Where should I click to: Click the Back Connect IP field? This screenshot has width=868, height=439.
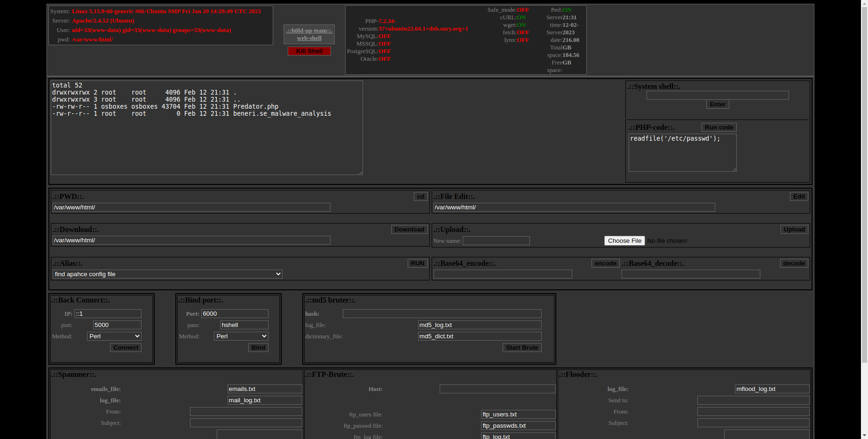tap(108, 314)
